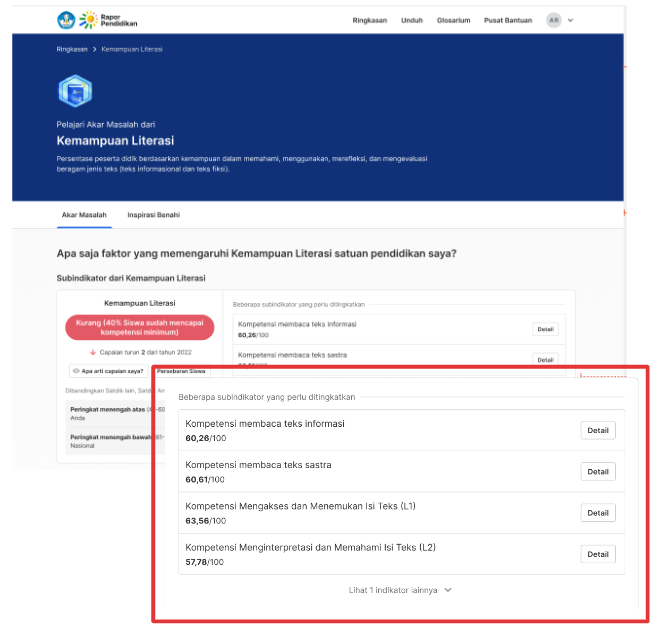Click the Kemendikbud emblem logo in header
This screenshot has height=630, width=657.
(x=66, y=20)
